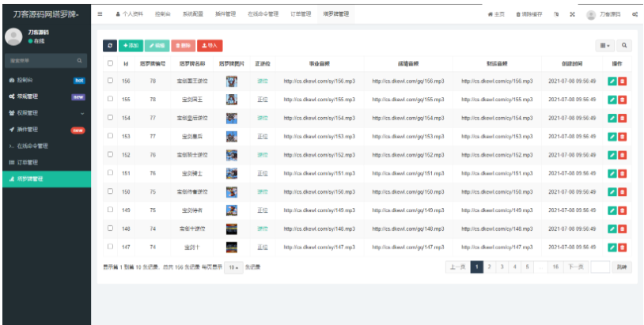Click the green 添加 button
The height and width of the screenshot is (325, 644).
tap(131, 46)
